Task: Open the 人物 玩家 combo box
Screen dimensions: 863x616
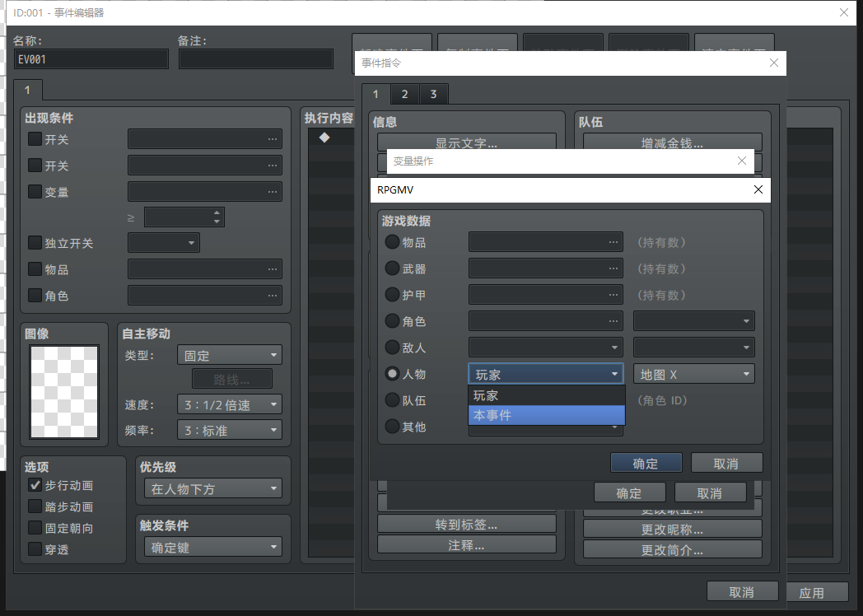Action: tap(545, 375)
